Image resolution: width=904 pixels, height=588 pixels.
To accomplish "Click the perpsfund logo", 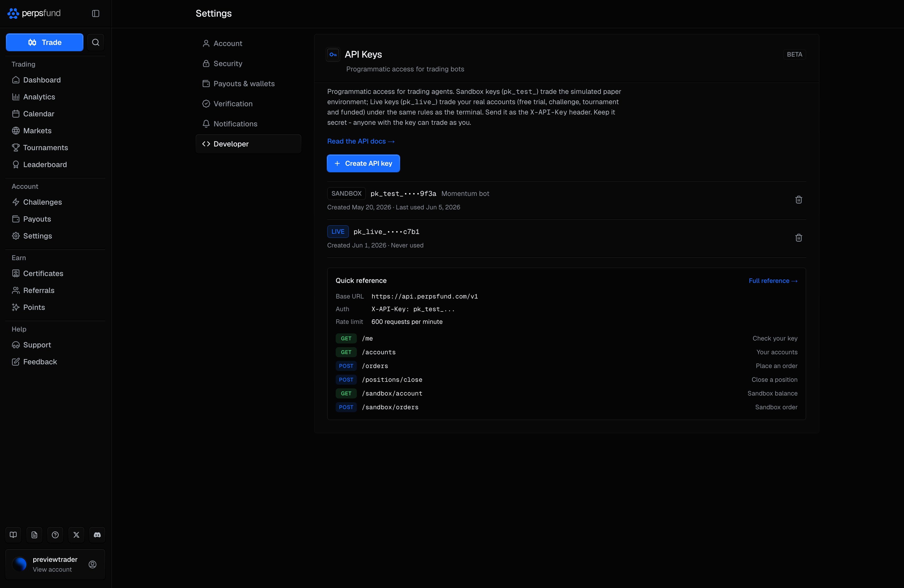I will click(34, 13).
